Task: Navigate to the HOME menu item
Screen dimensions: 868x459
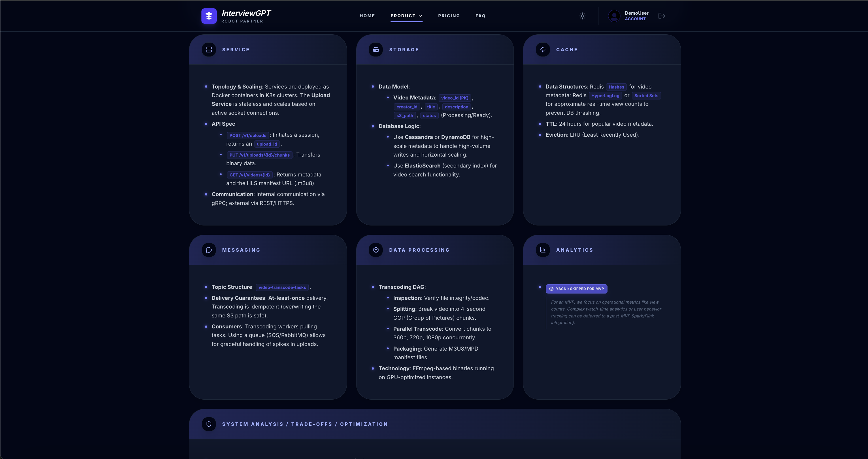Action: click(x=367, y=16)
